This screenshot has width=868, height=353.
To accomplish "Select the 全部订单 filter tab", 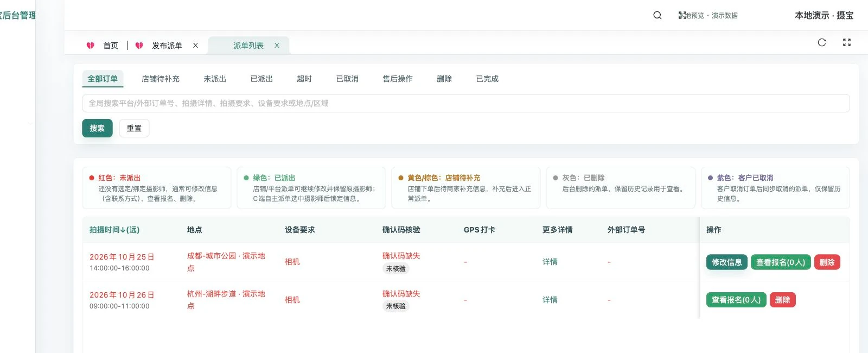I will 103,79.
